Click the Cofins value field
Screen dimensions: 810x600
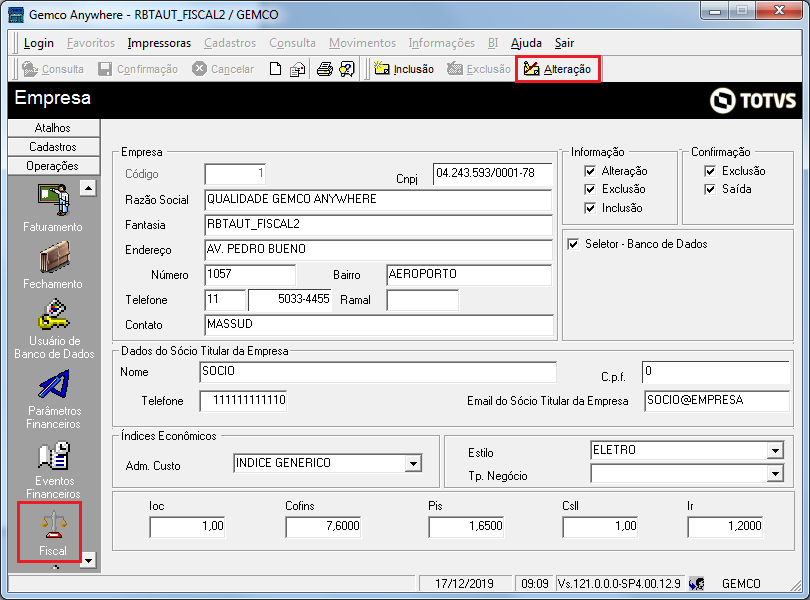323,527
